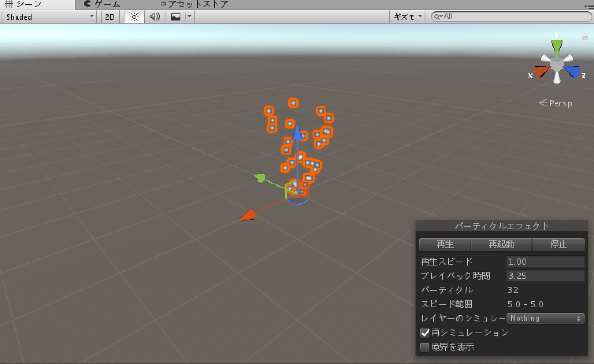594x364 pixels.
Task: Click the プレイバック時間 value field
Action: pos(545,276)
